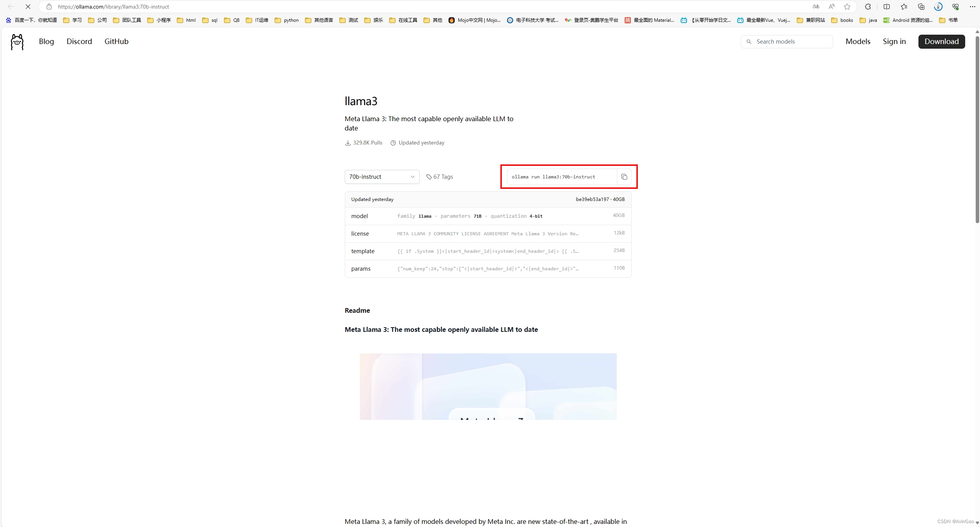Stop page loading X button
Image resolution: width=980 pixels, height=527 pixels.
click(x=28, y=7)
